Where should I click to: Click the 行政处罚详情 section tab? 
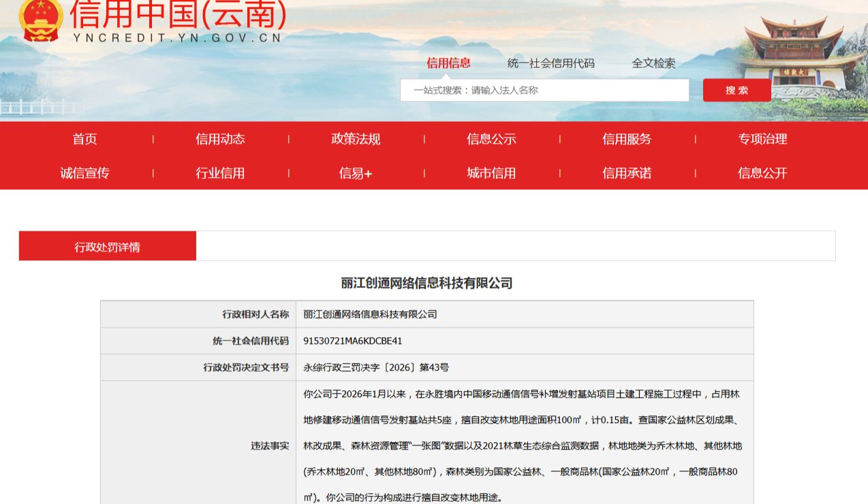(108, 247)
